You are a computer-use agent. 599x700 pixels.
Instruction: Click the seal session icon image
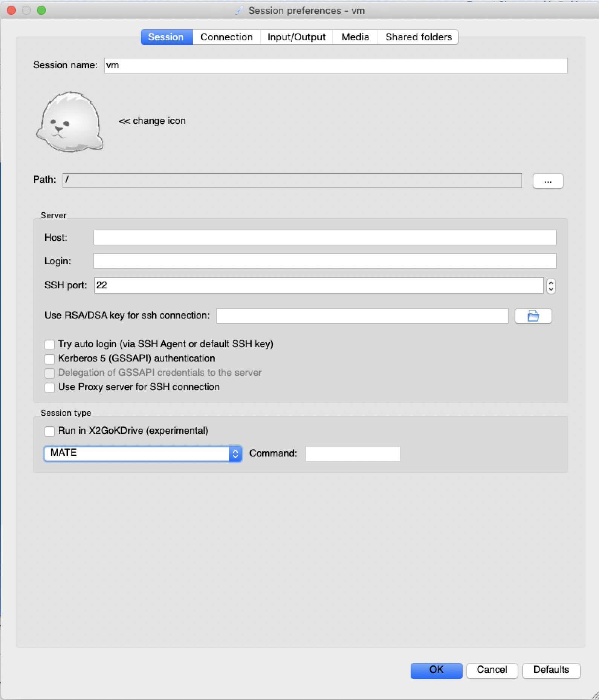pyautogui.click(x=70, y=121)
